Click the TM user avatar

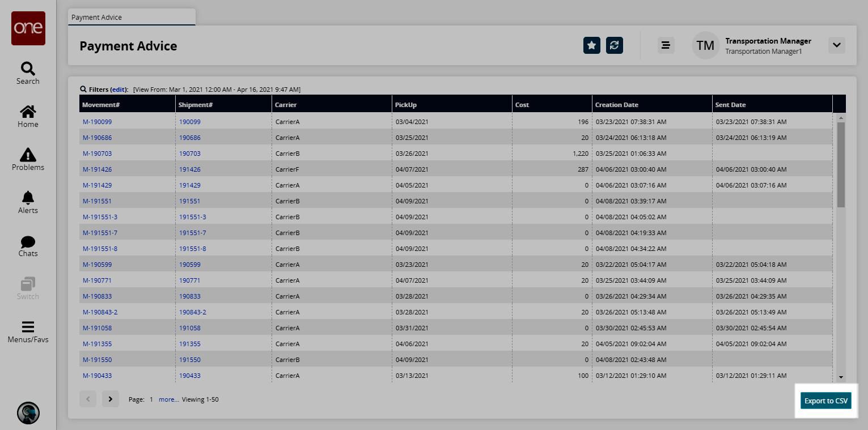(x=705, y=45)
